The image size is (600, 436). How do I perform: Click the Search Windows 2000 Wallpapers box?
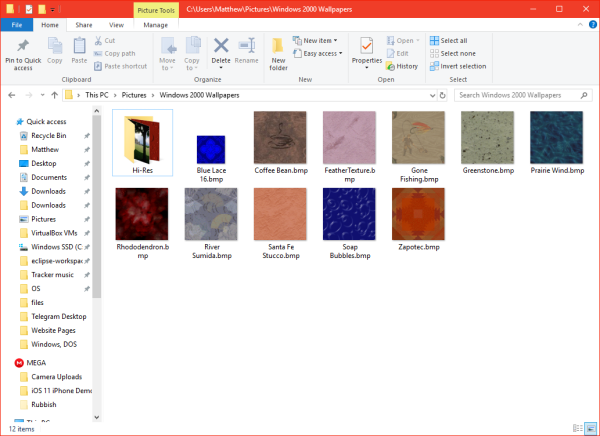pos(520,95)
